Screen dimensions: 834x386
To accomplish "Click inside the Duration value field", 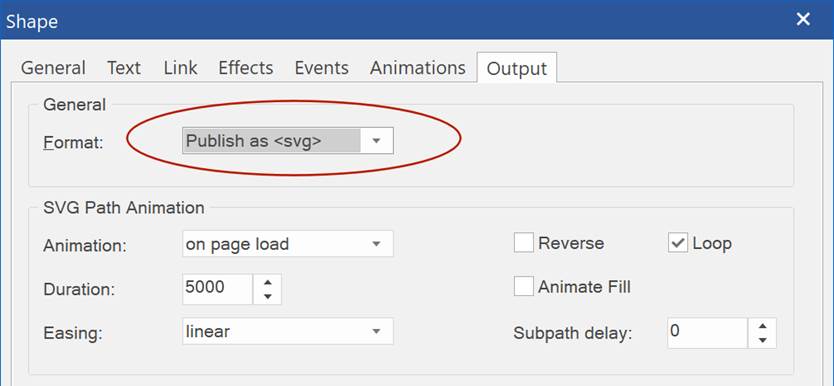I will coord(218,289).
